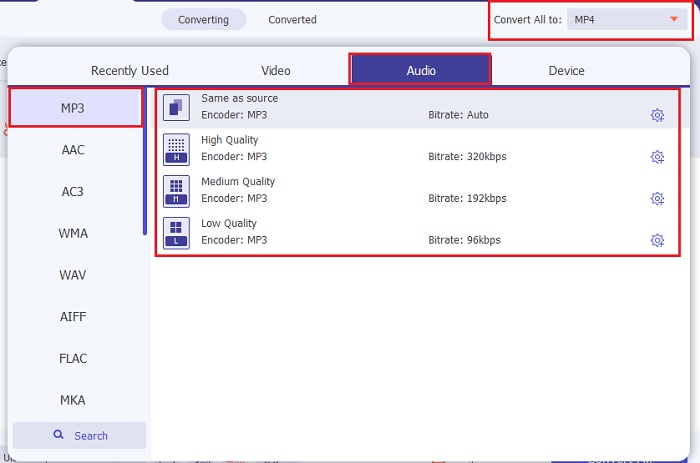
Task: Click the Convert All to label
Action: pyautogui.click(x=527, y=20)
